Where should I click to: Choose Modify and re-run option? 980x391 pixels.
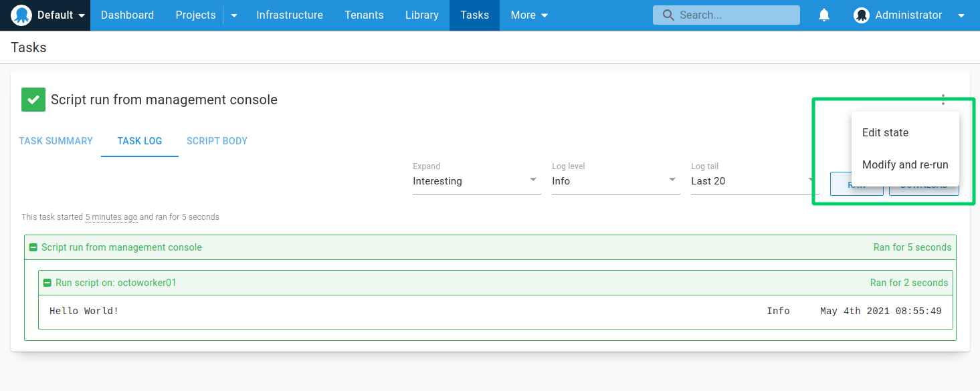904,164
